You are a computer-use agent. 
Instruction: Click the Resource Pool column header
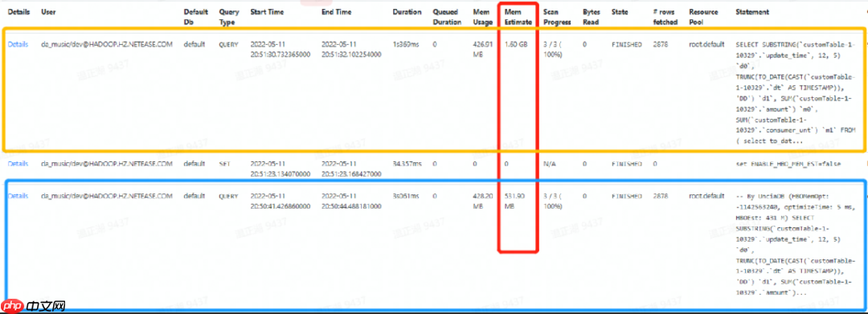(703, 17)
